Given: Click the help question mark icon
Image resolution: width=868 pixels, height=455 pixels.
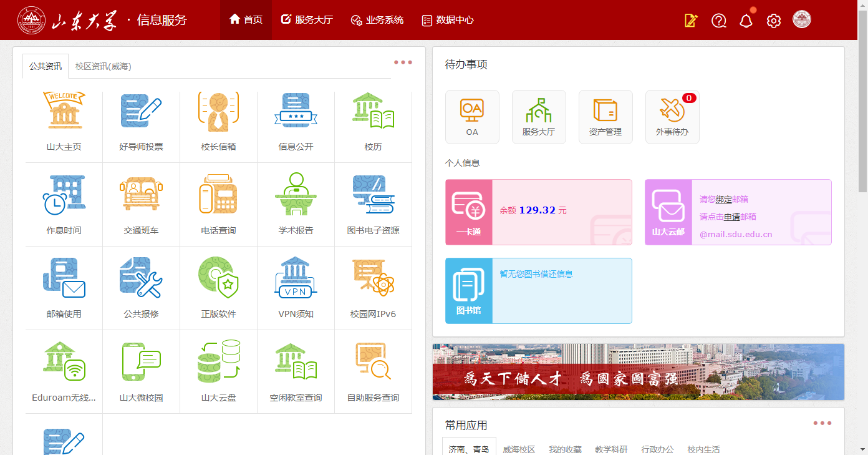Looking at the screenshot, I should [718, 21].
